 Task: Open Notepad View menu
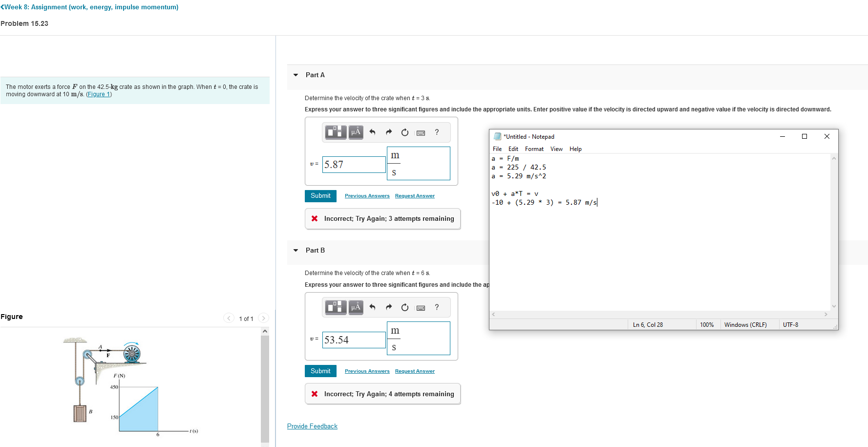click(x=556, y=149)
